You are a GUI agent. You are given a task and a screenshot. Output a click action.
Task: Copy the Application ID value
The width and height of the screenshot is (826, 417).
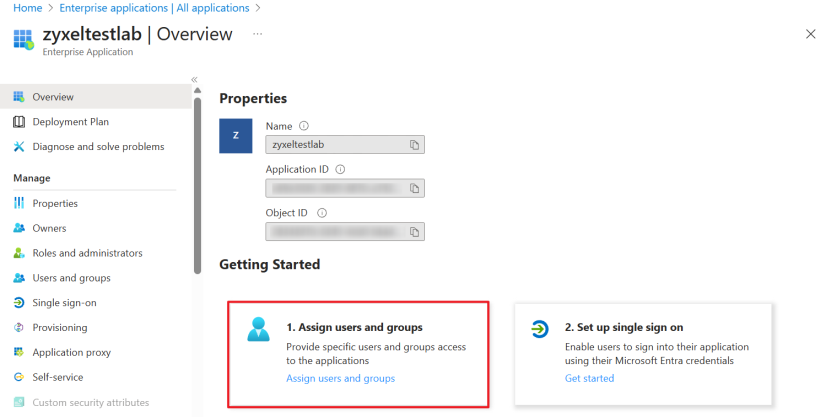point(414,188)
